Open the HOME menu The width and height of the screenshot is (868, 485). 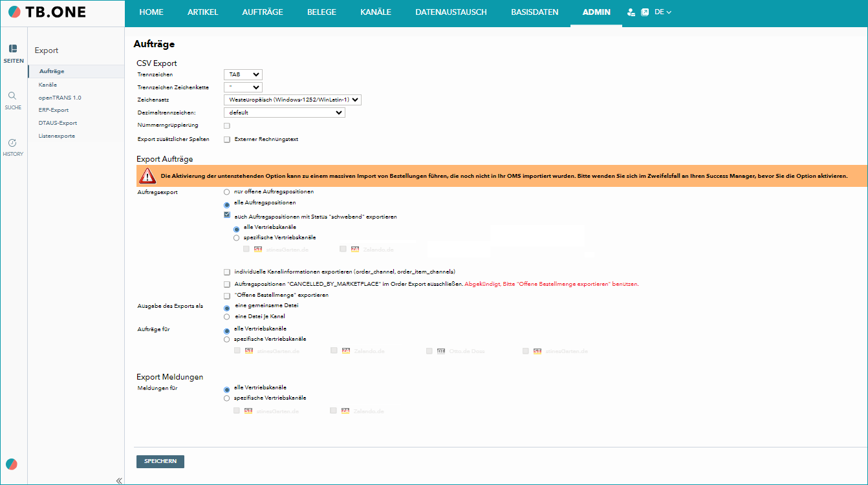pos(151,12)
